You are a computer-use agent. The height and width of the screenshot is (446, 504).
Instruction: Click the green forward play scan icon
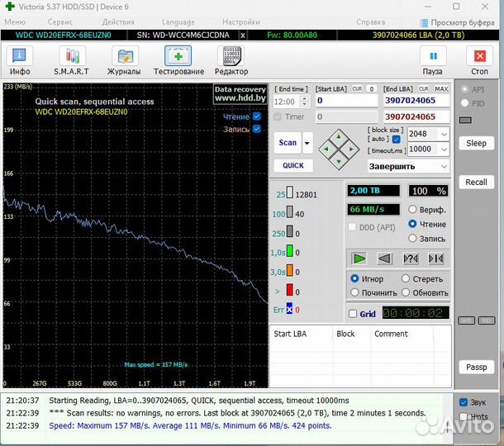click(359, 259)
